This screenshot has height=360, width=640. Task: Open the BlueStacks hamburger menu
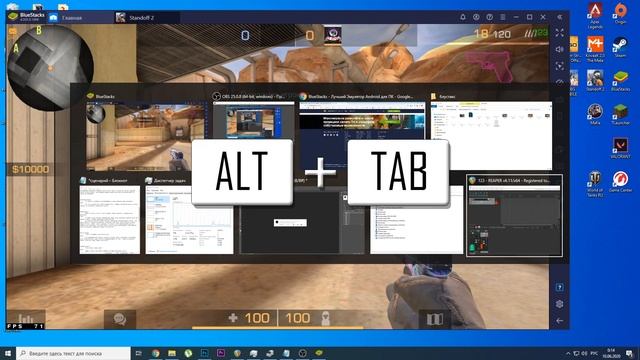503,17
